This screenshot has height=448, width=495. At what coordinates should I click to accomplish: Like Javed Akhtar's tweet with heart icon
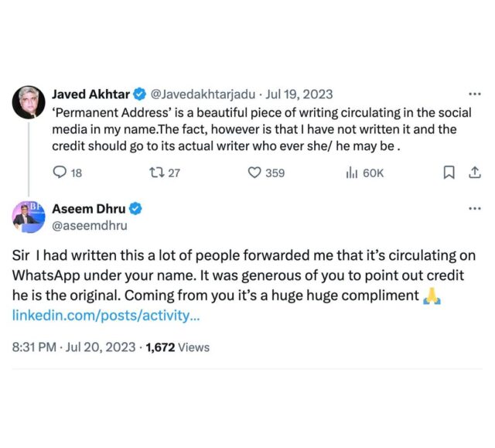click(x=254, y=173)
